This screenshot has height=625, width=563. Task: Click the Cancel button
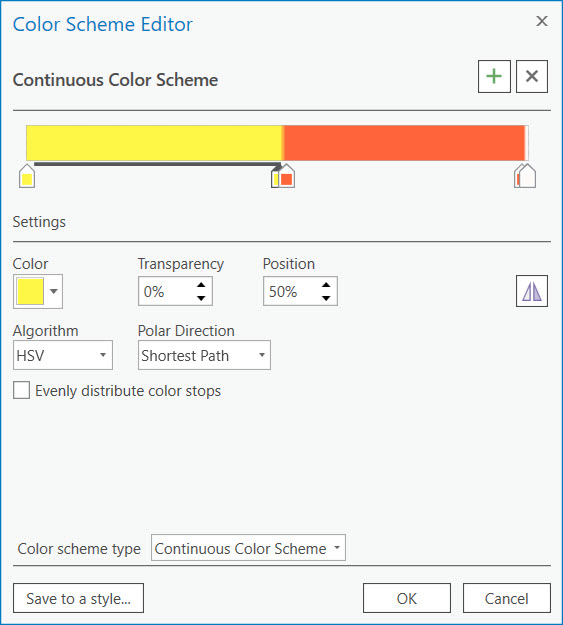[507, 598]
